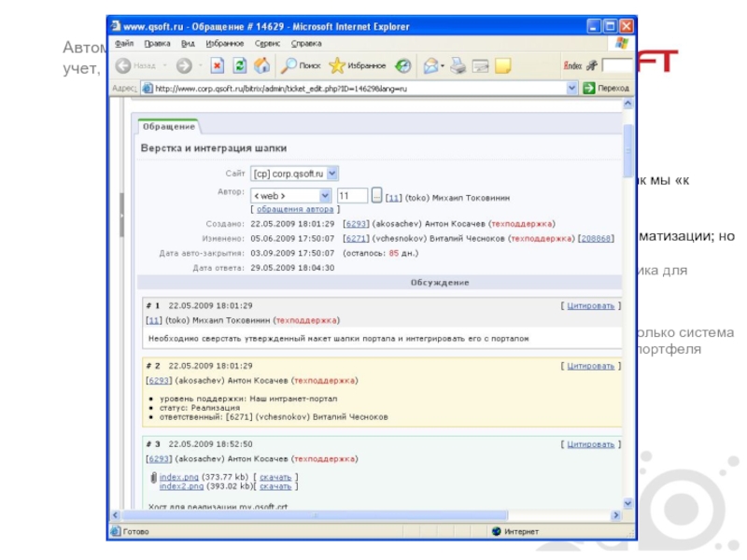The image size is (747, 560).
Task: Click vertical scrollbar up arrow
Action: point(627,104)
